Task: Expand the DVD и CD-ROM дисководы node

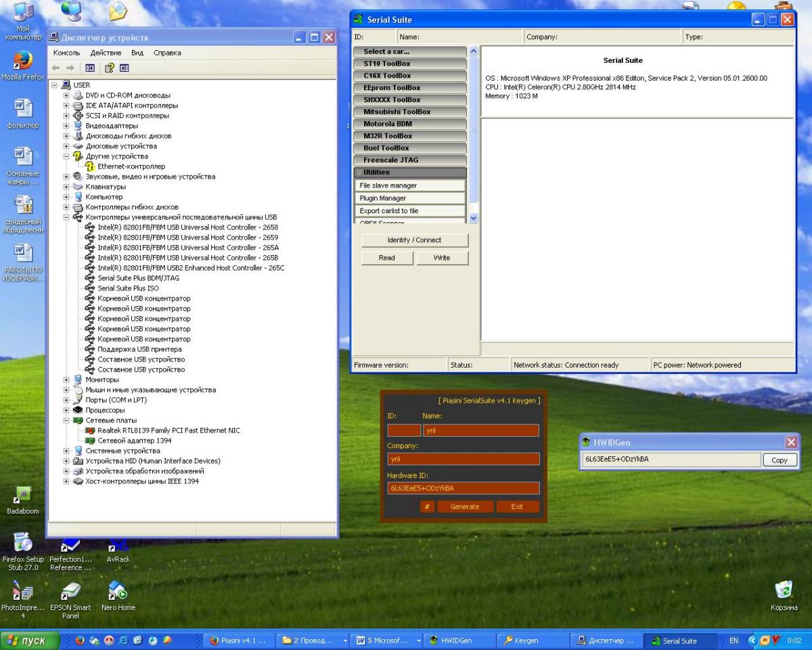Action: (x=66, y=95)
